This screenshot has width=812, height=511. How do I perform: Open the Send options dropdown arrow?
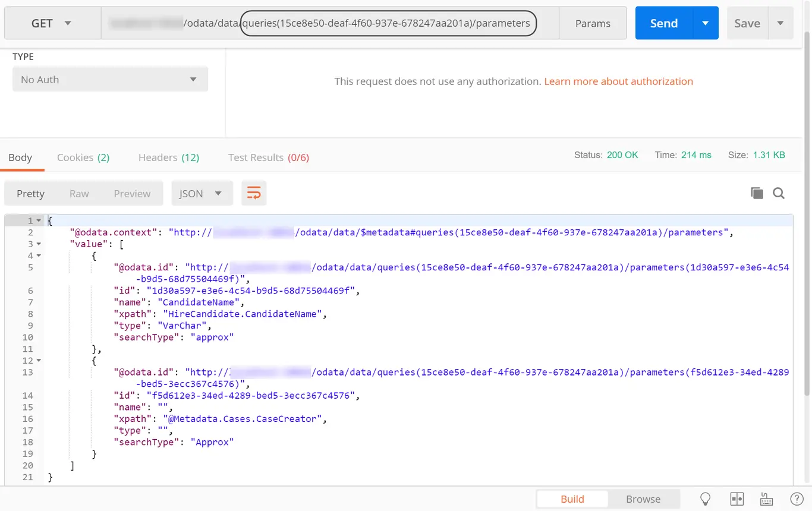(x=706, y=23)
